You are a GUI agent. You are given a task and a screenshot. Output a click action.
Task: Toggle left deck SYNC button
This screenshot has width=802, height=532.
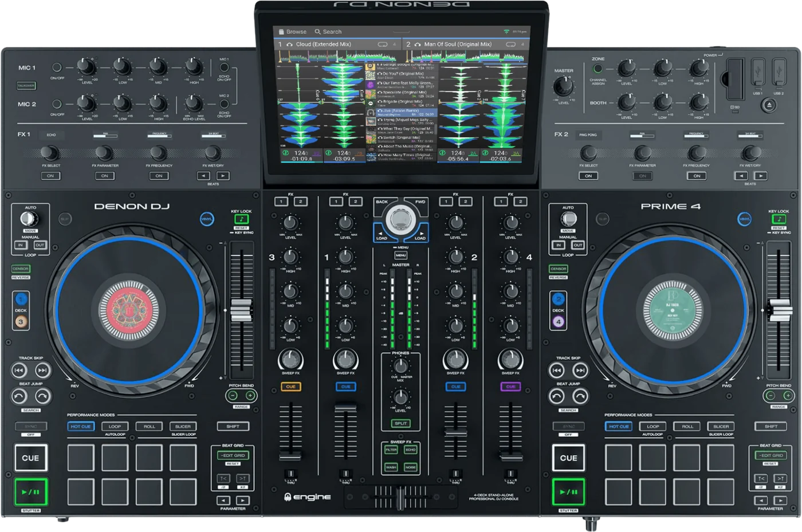(x=30, y=426)
